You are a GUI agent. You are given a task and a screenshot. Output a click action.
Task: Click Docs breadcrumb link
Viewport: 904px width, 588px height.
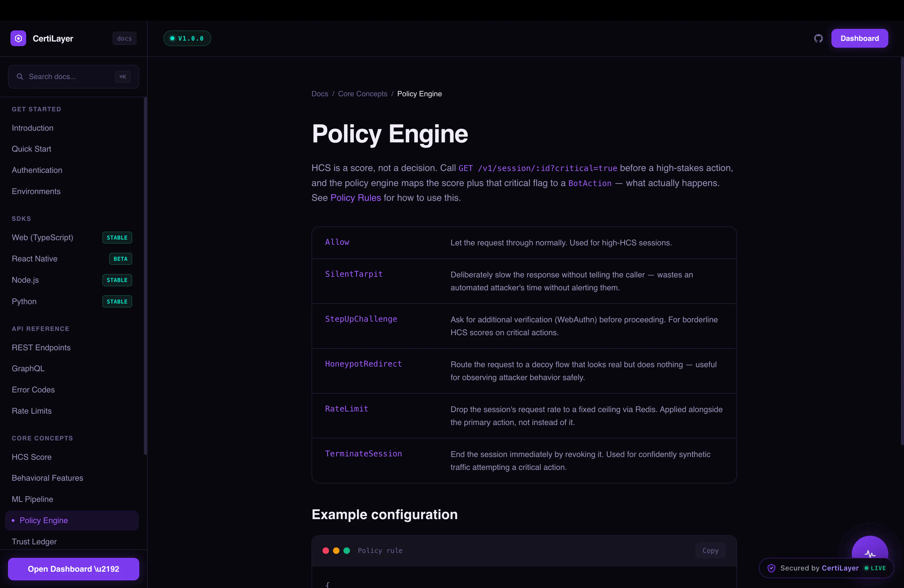coord(319,94)
